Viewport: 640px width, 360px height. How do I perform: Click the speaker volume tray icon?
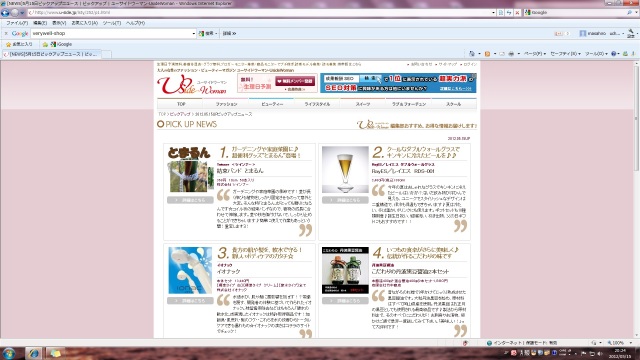point(599,353)
